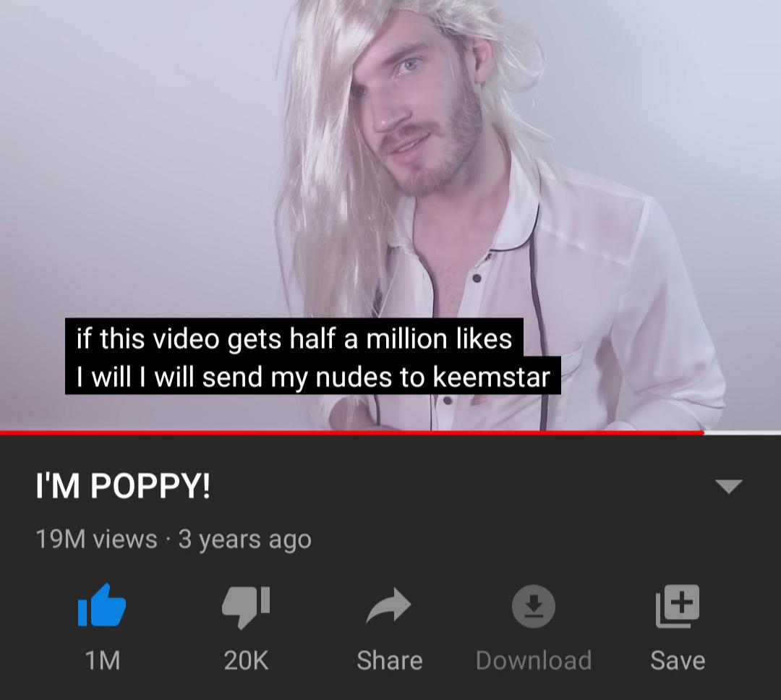Tap the Save to playlist plus icon

tap(678, 606)
